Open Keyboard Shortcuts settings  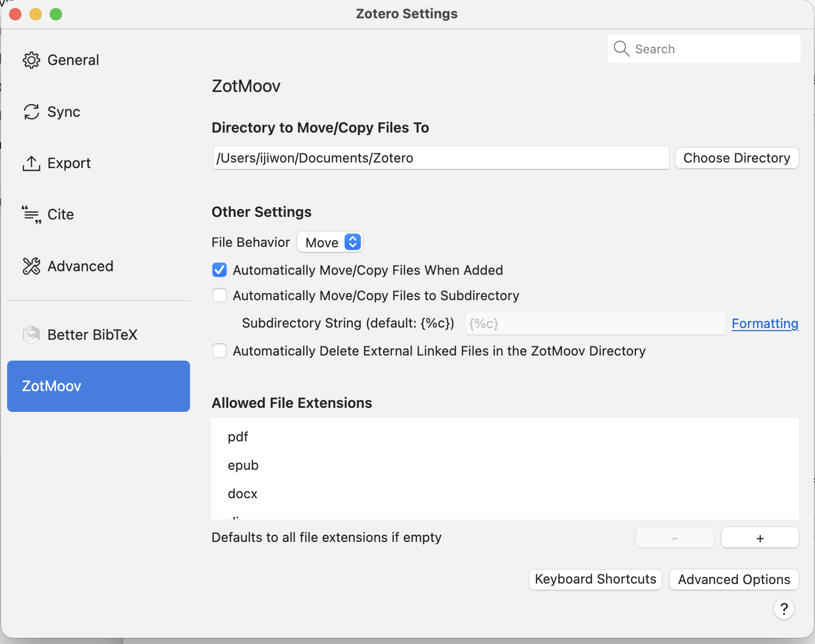click(x=595, y=579)
